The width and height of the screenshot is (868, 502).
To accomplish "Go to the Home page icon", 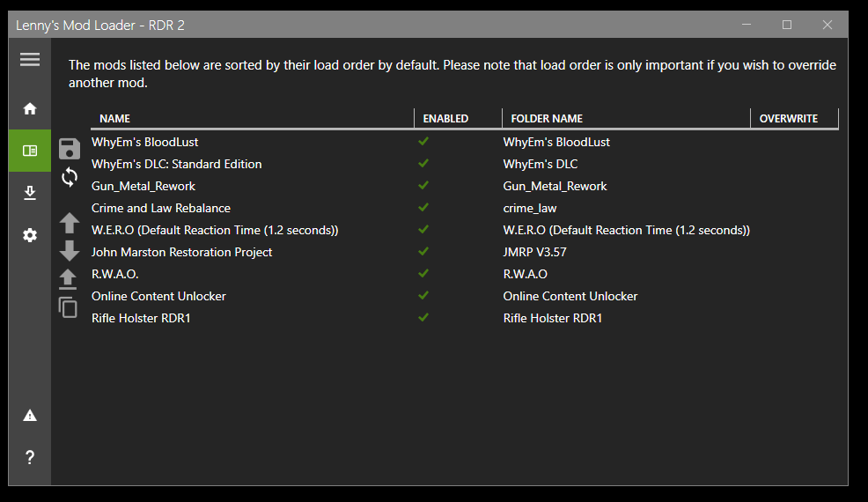I will (30, 108).
